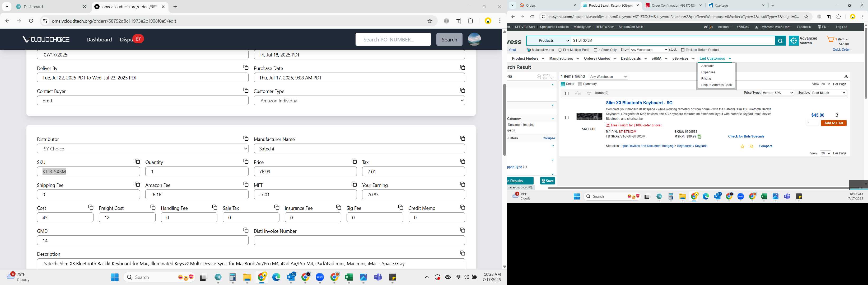
Task: Click the orange Add to Cart button
Action: point(834,123)
